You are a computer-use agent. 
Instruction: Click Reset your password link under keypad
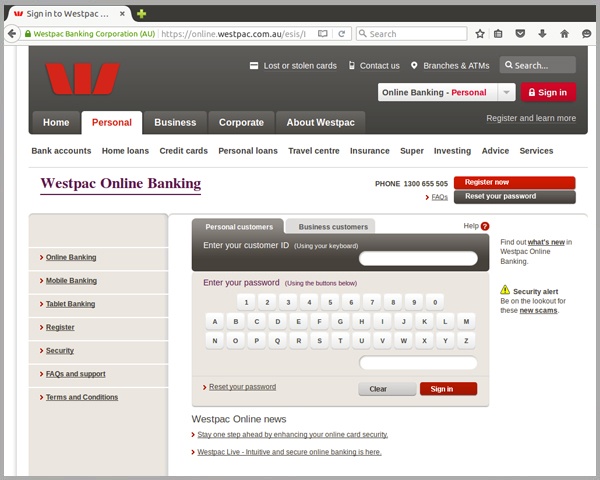click(242, 387)
